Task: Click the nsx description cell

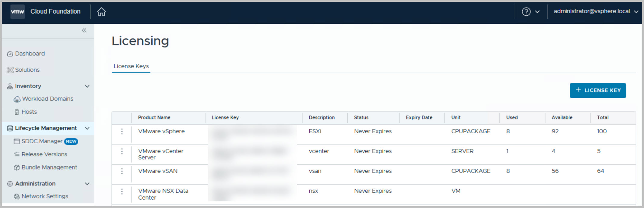Action: 313,191
